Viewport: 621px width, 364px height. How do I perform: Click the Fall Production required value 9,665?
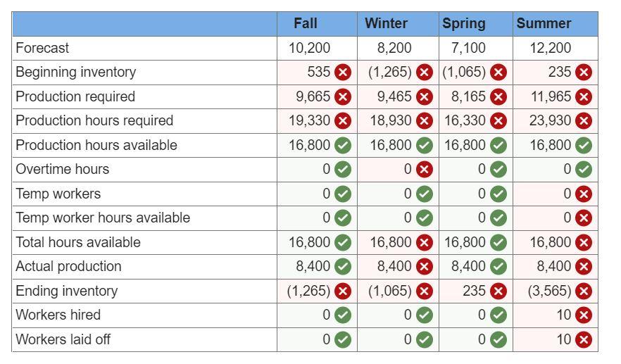(313, 96)
